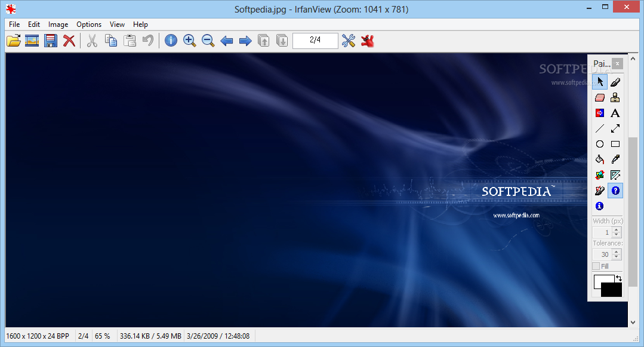Open the Options menu

tap(89, 24)
